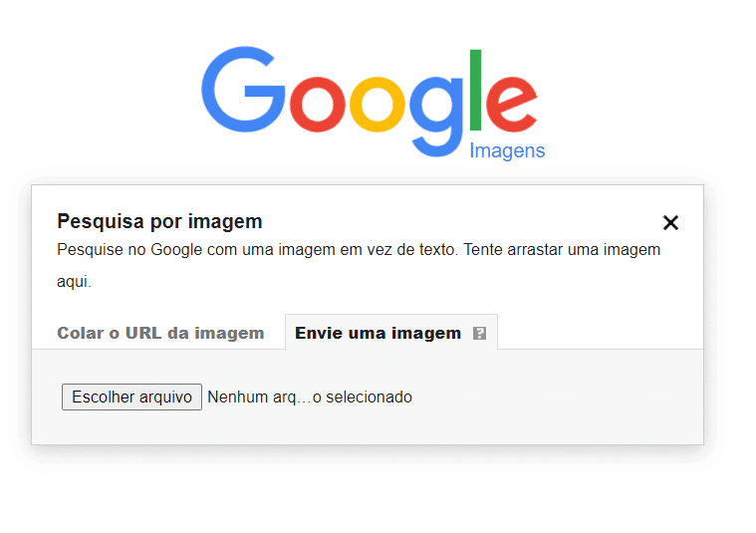
Task: Click the first red o in the logo
Action: pos(318,105)
